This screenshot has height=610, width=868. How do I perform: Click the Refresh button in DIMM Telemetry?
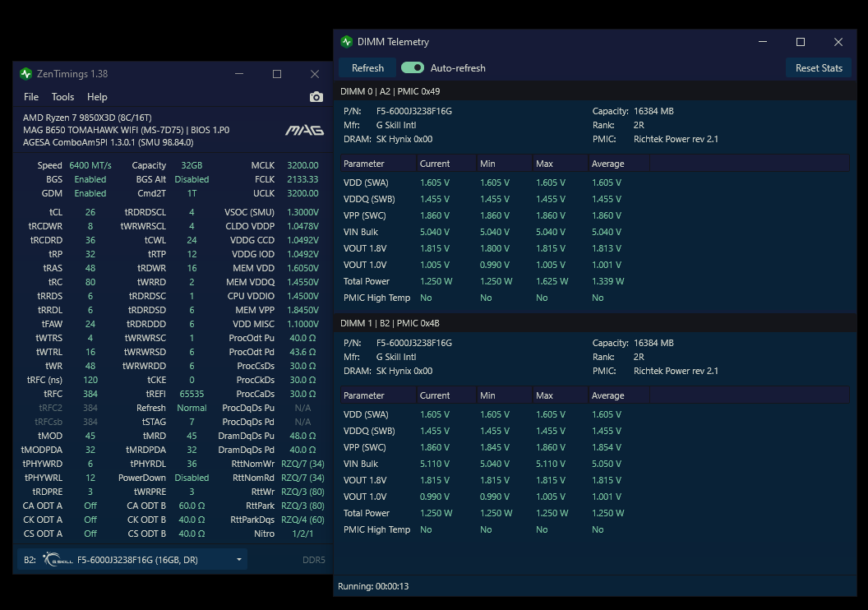367,68
